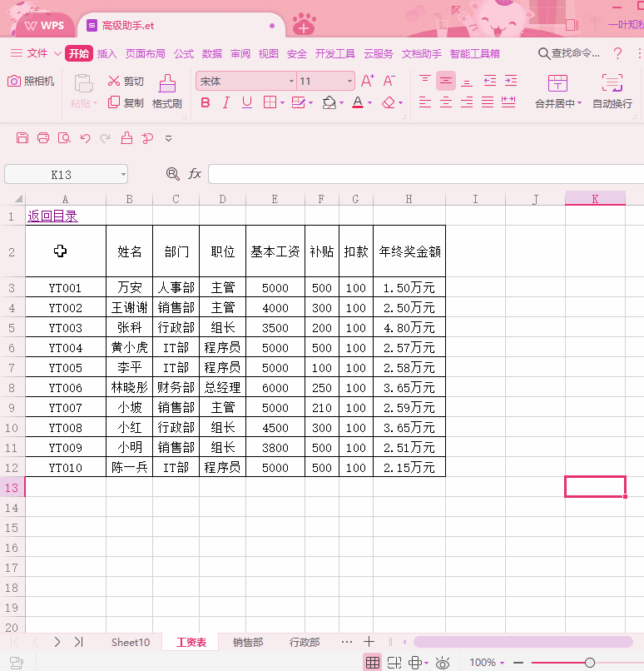The image size is (644, 671).
Task: Open the Developer Tools (开发工具) tab
Action: 334,53
